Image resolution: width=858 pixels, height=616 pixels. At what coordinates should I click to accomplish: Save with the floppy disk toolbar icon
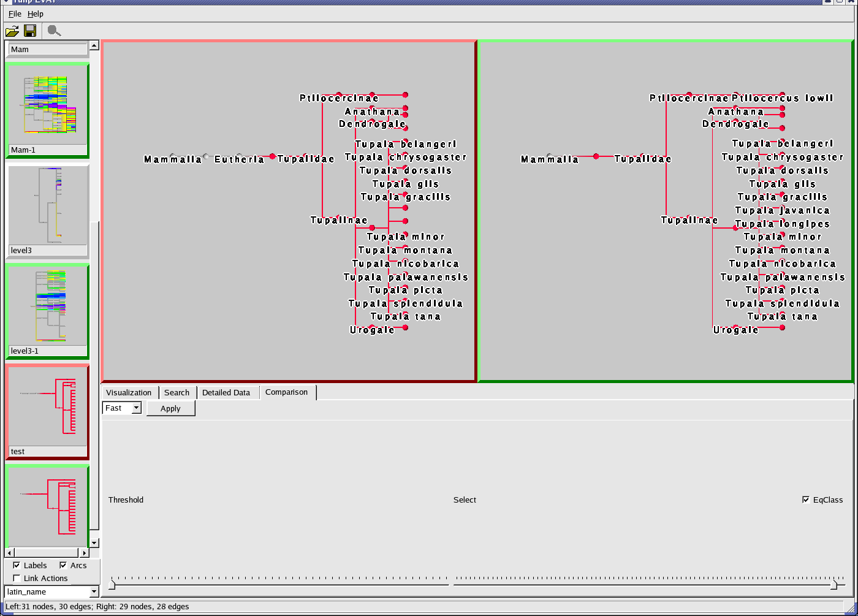(x=30, y=31)
